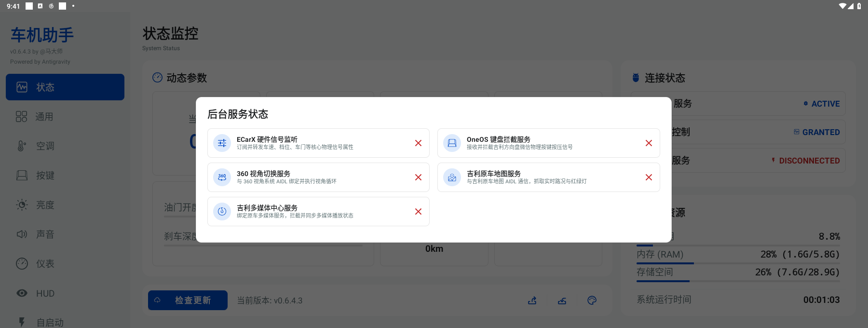Viewport: 868px width, 328px height.
Task: Click the 自启动 lightning icon in the sidebar
Action: pyautogui.click(x=22, y=322)
